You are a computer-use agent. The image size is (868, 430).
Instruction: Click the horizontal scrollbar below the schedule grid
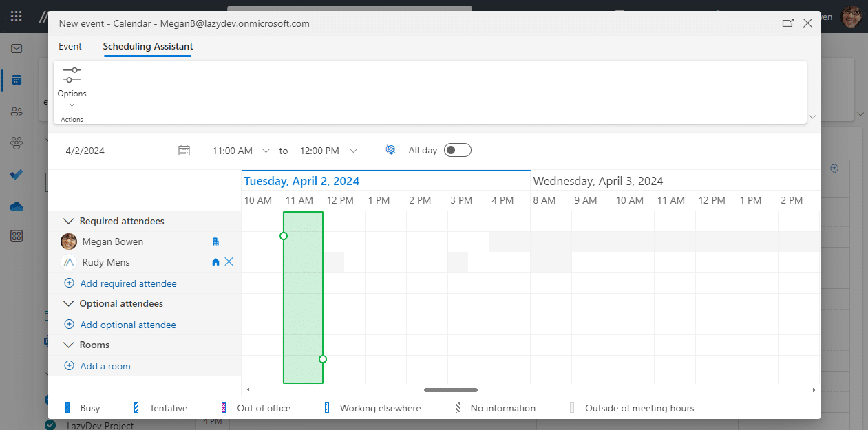point(451,389)
